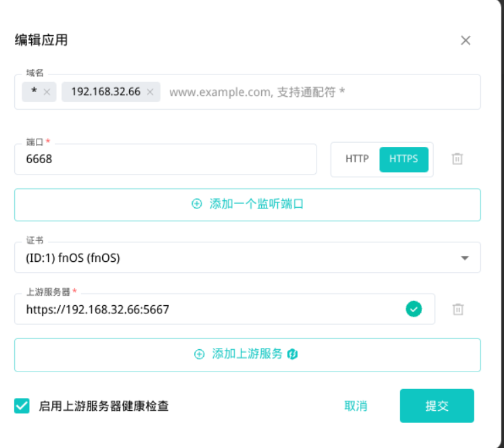
Task: Click the green upstream check status icon
Action: pos(413,309)
